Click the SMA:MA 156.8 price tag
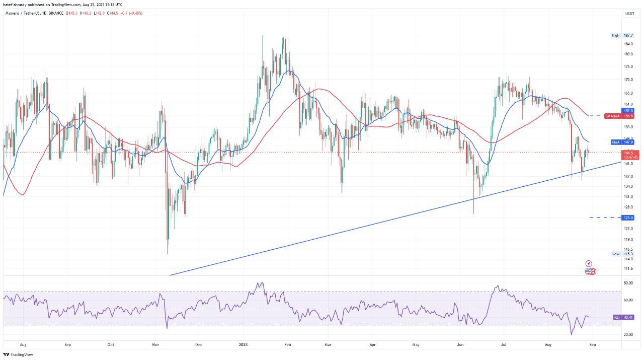The image size is (644, 360). click(x=619, y=116)
